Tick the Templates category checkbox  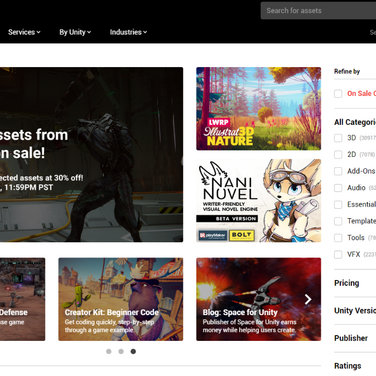338,221
